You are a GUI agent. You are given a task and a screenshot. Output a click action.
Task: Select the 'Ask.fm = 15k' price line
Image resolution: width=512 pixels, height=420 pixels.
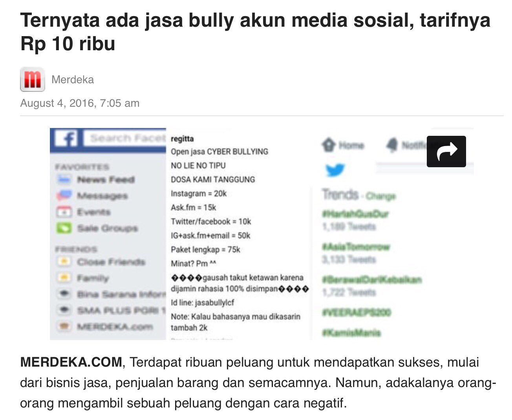pyautogui.click(x=194, y=208)
